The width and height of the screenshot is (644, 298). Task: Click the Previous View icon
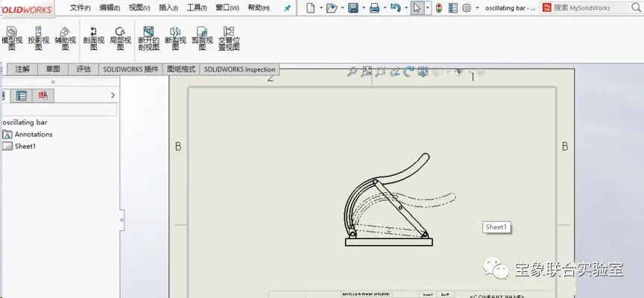click(x=394, y=72)
